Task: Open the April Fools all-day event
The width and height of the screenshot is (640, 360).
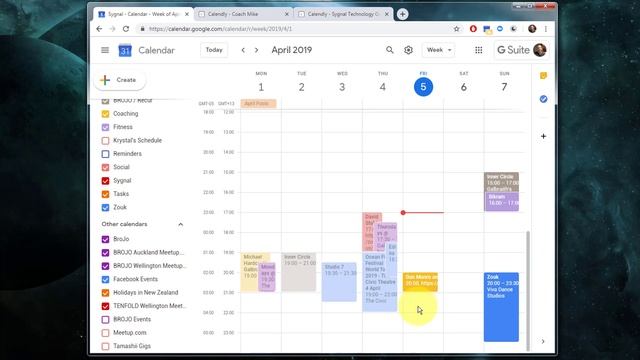Action: coord(258,103)
